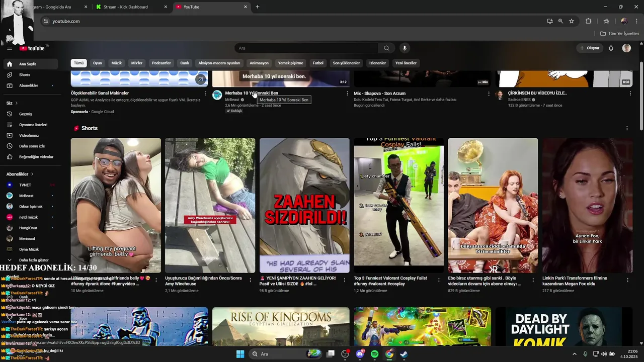Open the YouTube hamburger guide menu
This screenshot has height=362, width=644.
tap(9, 48)
